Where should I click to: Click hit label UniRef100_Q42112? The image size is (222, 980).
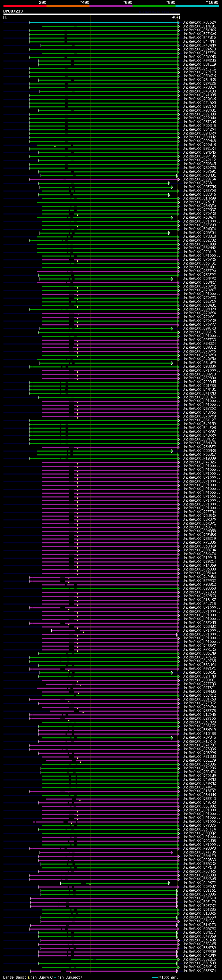point(199,160)
